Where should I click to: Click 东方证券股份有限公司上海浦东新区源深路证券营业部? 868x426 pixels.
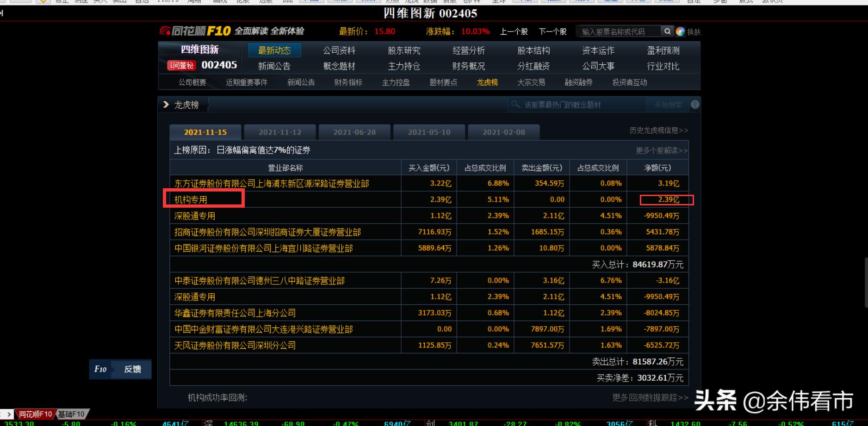point(272,184)
